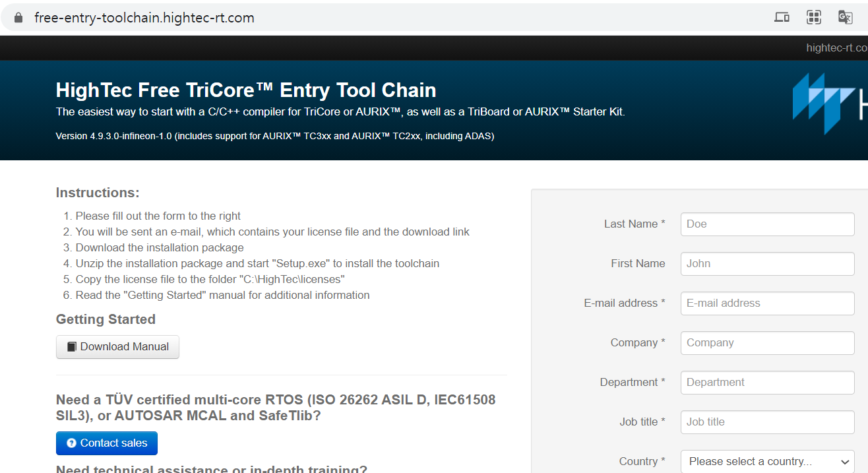
Task: Click the Version 4.9.3.0-infineon-1.0 text
Action: (x=275, y=136)
